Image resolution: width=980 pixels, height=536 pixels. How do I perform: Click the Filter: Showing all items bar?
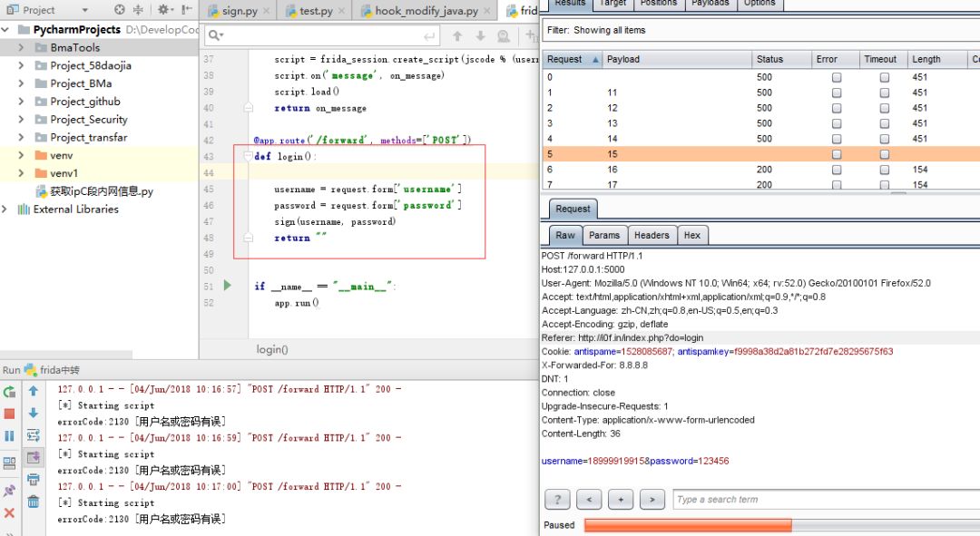pyautogui.click(x=760, y=30)
